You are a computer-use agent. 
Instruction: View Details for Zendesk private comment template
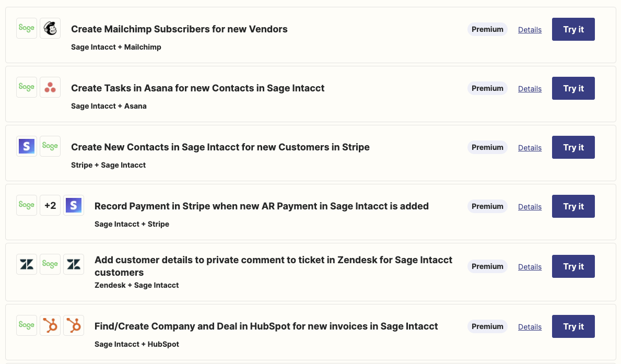[530, 267]
